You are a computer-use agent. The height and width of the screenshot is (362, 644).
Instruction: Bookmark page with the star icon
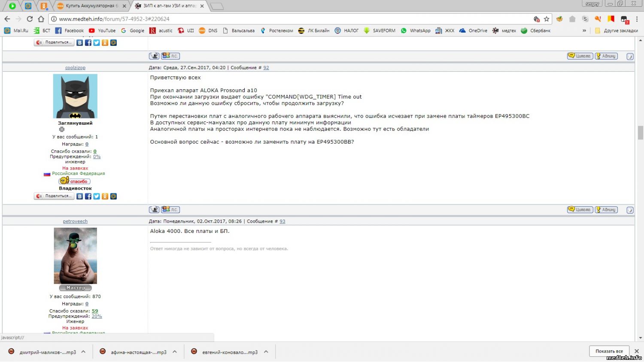point(547,19)
